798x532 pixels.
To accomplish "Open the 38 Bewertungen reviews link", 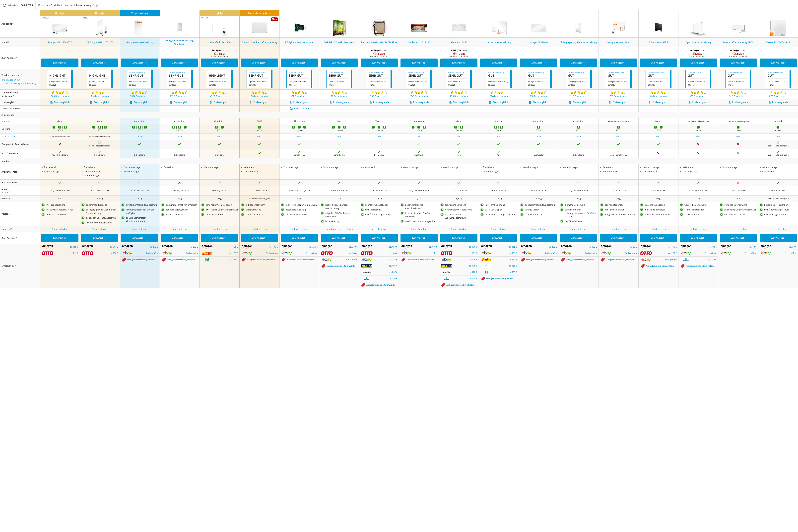I will [259, 96].
